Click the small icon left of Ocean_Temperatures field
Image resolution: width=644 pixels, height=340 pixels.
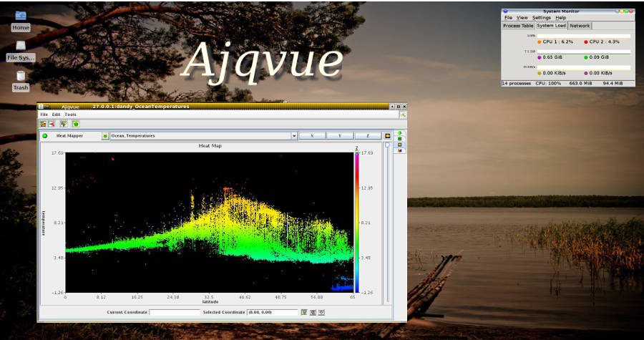coord(105,135)
